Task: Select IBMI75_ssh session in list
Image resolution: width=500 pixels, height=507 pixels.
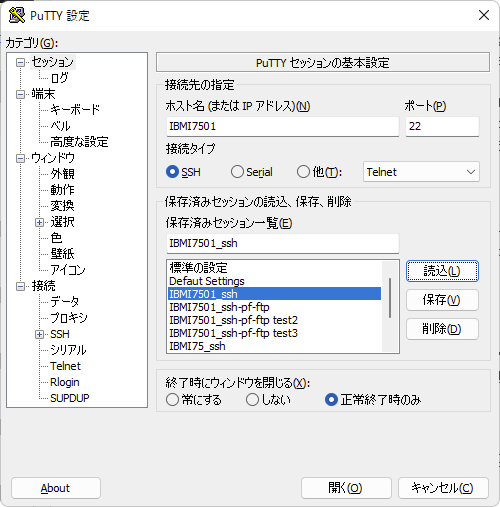Action: pyautogui.click(x=274, y=346)
